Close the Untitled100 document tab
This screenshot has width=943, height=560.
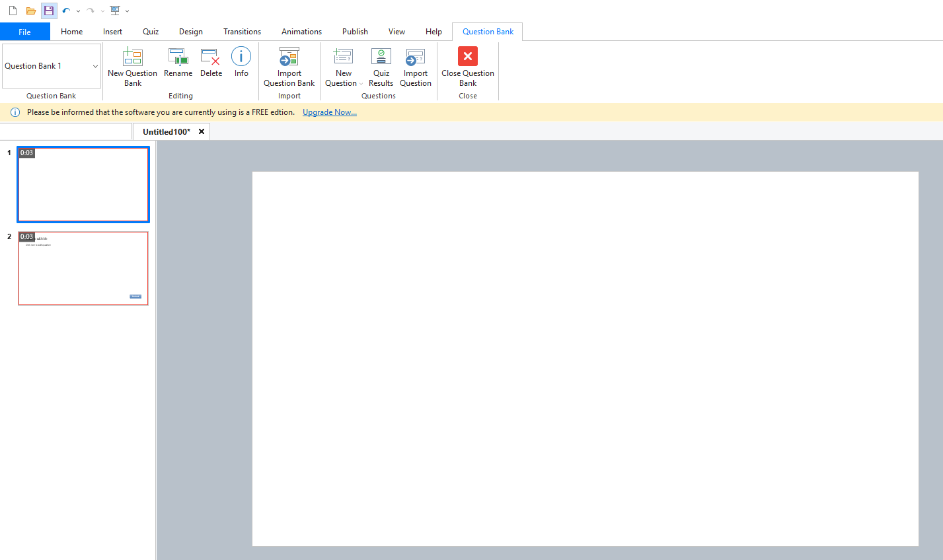coord(202,131)
